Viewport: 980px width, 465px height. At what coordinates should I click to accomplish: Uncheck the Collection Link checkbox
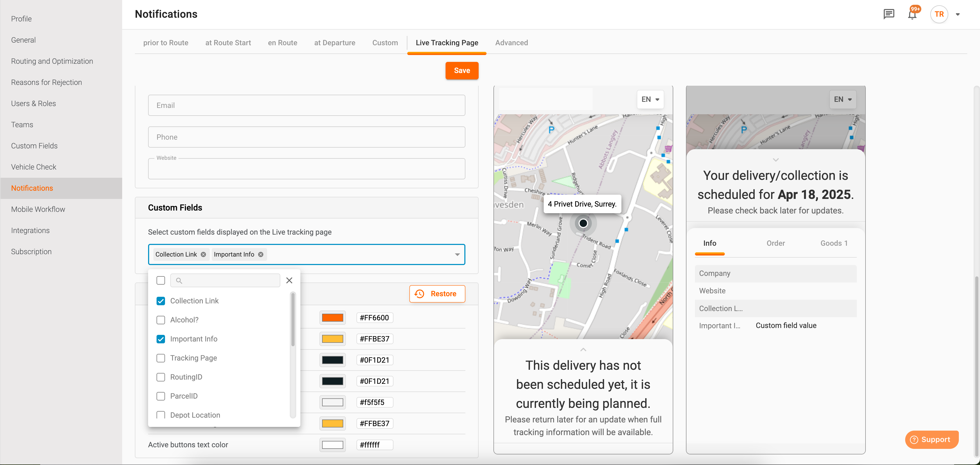(x=161, y=301)
